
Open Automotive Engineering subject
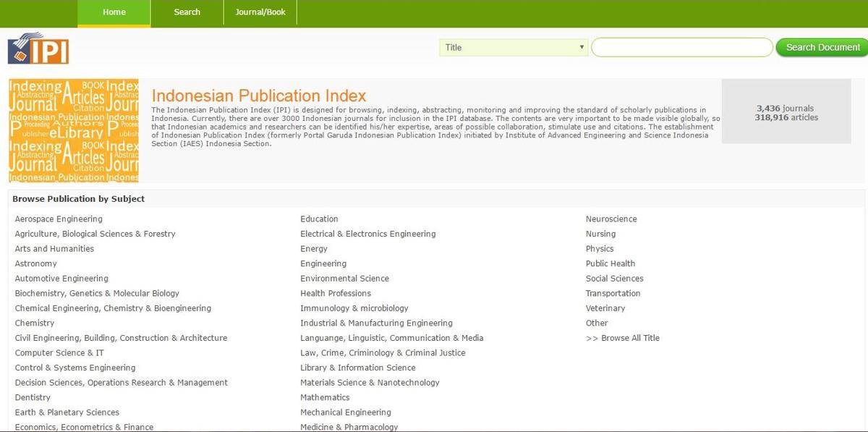coord(61,279)
